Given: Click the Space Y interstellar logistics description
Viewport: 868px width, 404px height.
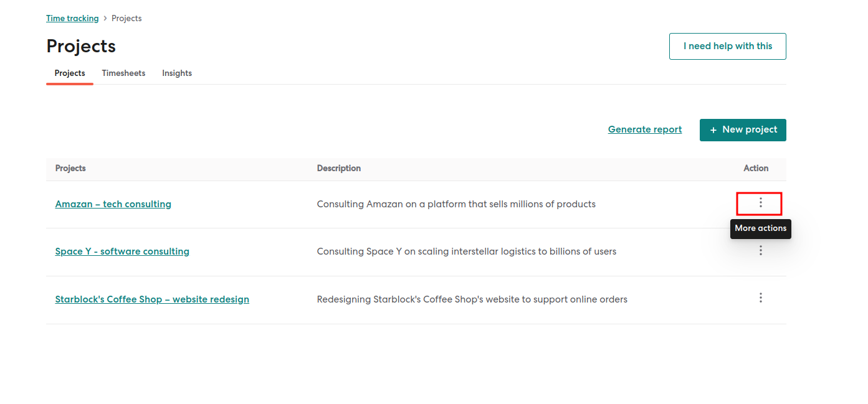Looking at the screenshot, I should pos(466,251).
